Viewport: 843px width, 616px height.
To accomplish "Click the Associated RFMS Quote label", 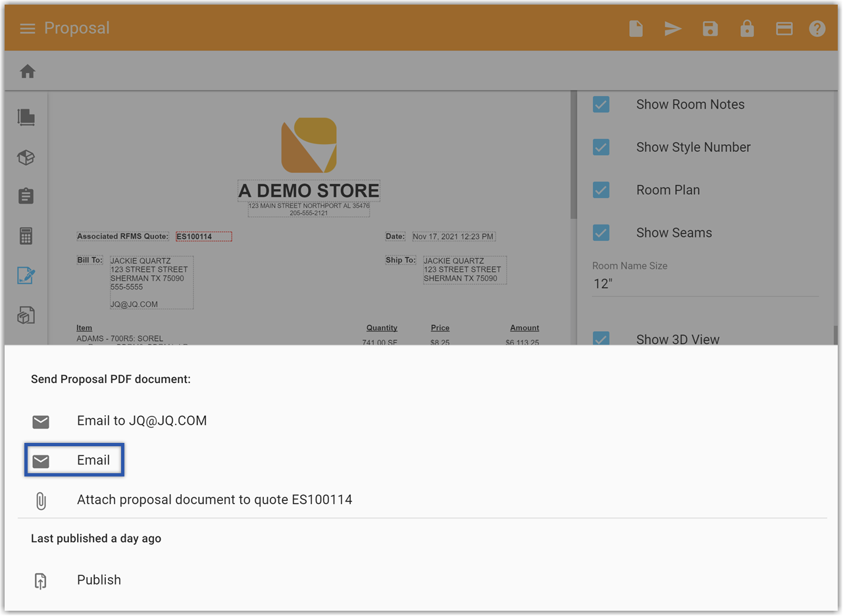I will coord(123,236).
